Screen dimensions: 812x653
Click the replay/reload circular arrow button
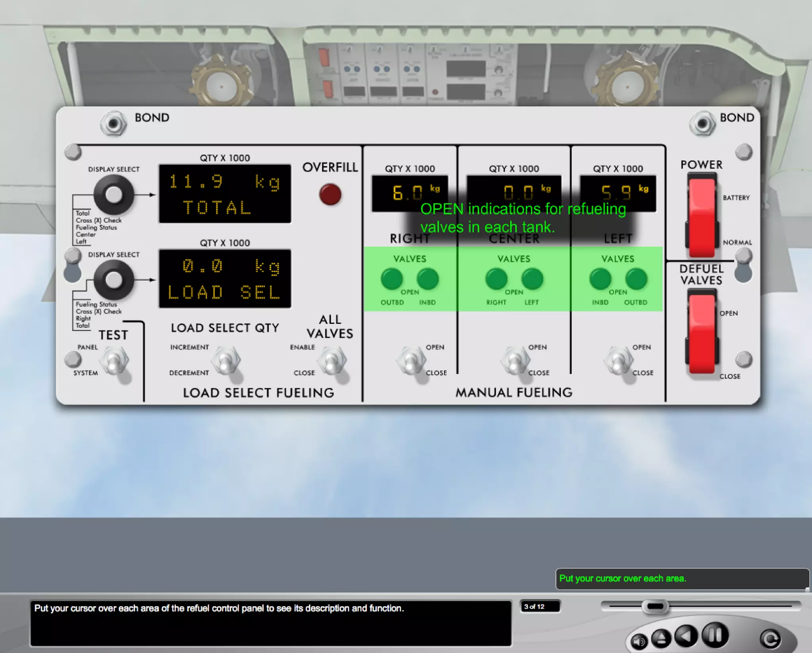coord(770,638)
